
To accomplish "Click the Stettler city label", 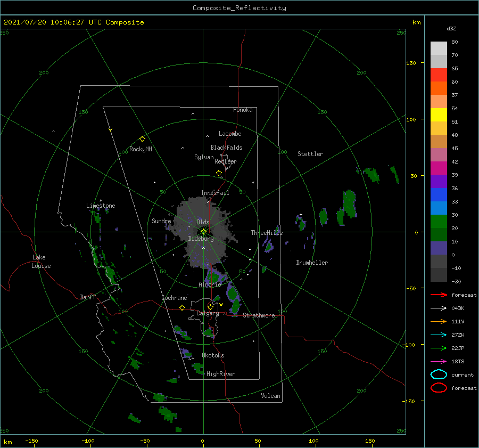I will click(x=310, y=154).
